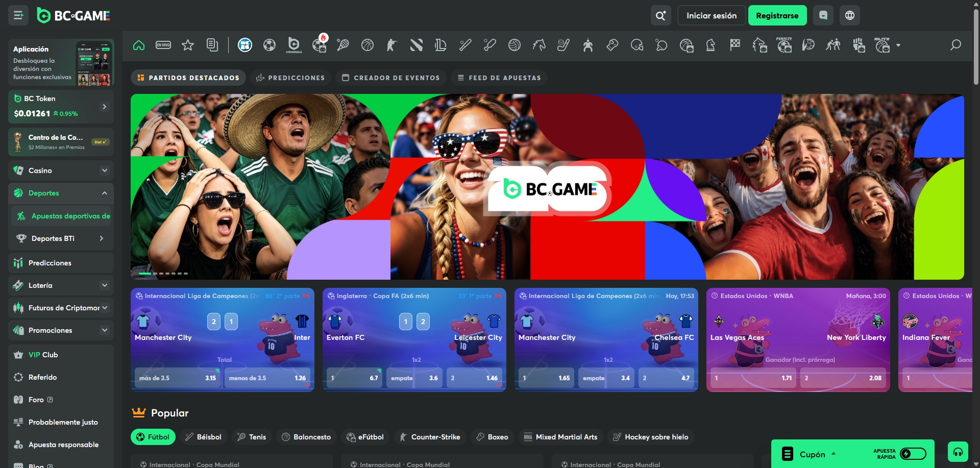
Task: Collapse the Deportes sidebar section
Action: (105, 193)
